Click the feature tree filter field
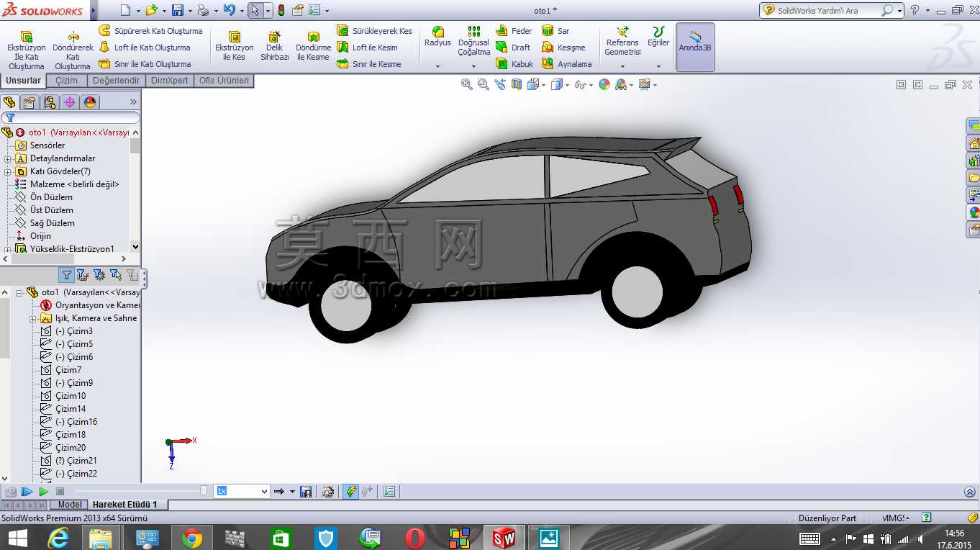The height and width of the screenshot is (550, 980). point(71,117)
